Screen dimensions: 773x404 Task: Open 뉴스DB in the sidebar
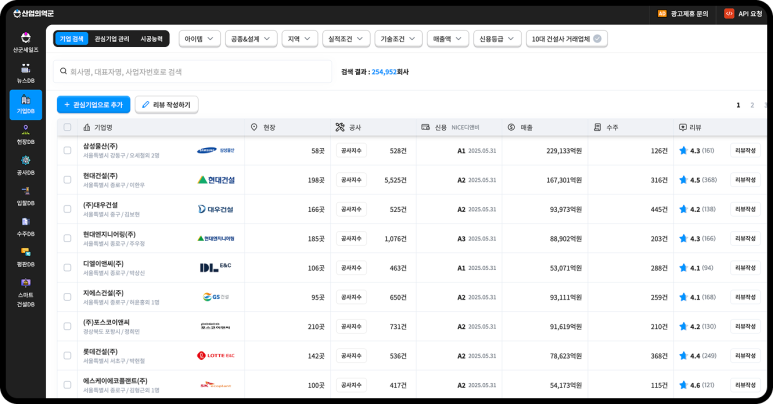(x=26, y=73)
